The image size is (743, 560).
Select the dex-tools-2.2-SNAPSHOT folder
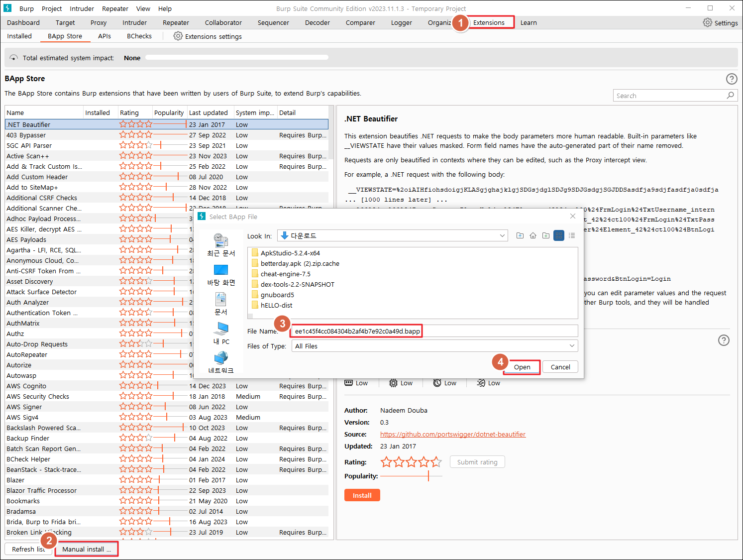pyautogui.click(x=293, y=284)
